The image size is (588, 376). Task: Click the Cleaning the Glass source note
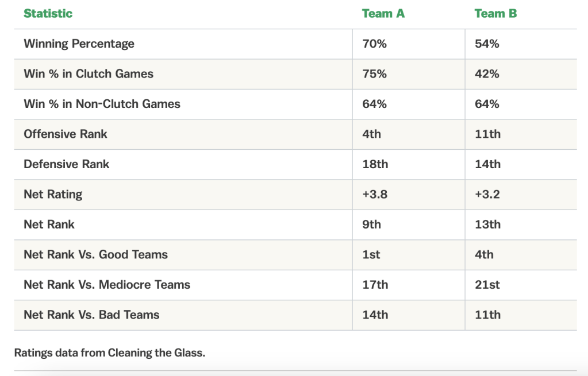[110, 353]
